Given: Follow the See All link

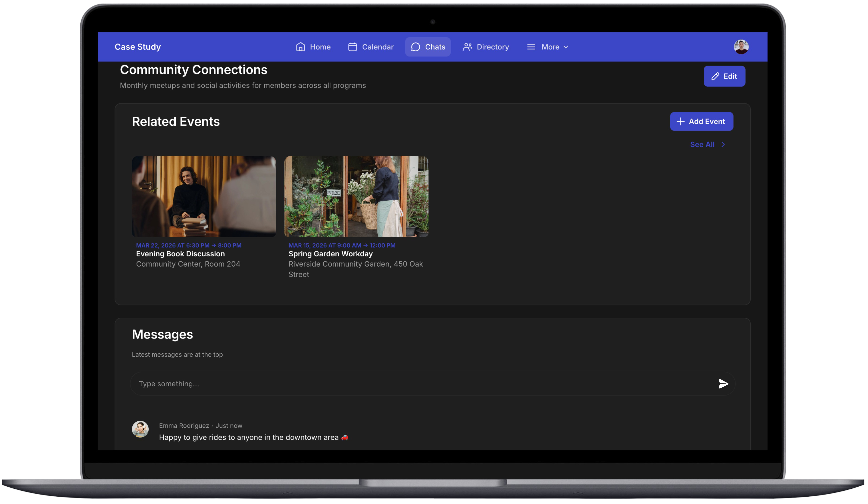Looking at the screenshot, I should pos(702,145).
